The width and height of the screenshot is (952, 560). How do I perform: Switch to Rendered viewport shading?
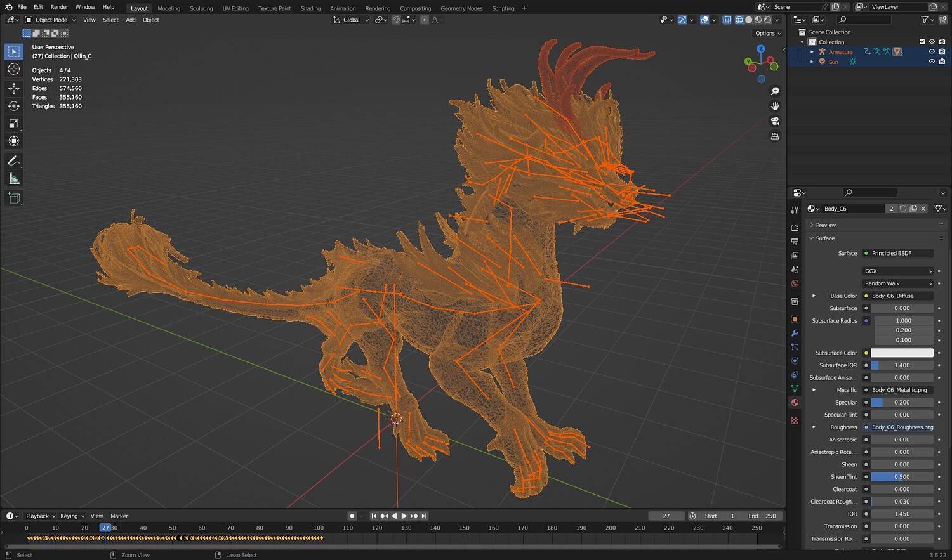[767, 20]
